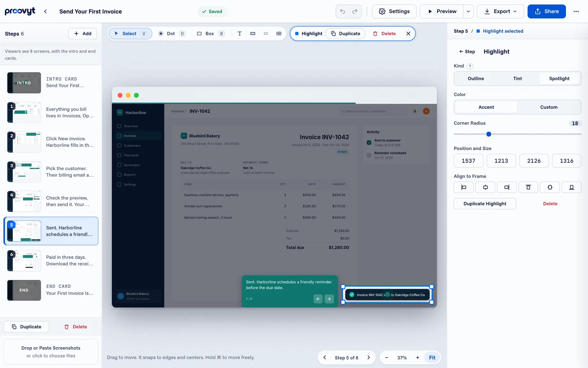The image size is (588, 368).
Task: Activate the Box tool
Action: (210, 34)
